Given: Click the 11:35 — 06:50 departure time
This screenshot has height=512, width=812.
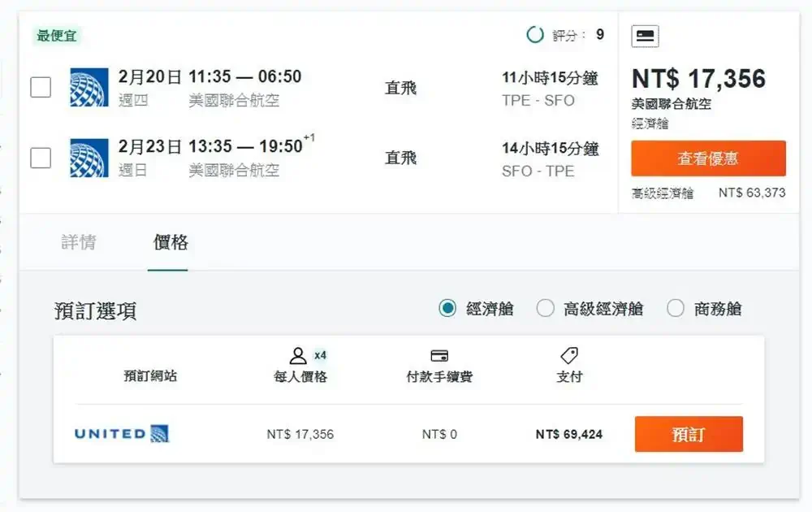Looking at the screenshot, I should 244,76.
